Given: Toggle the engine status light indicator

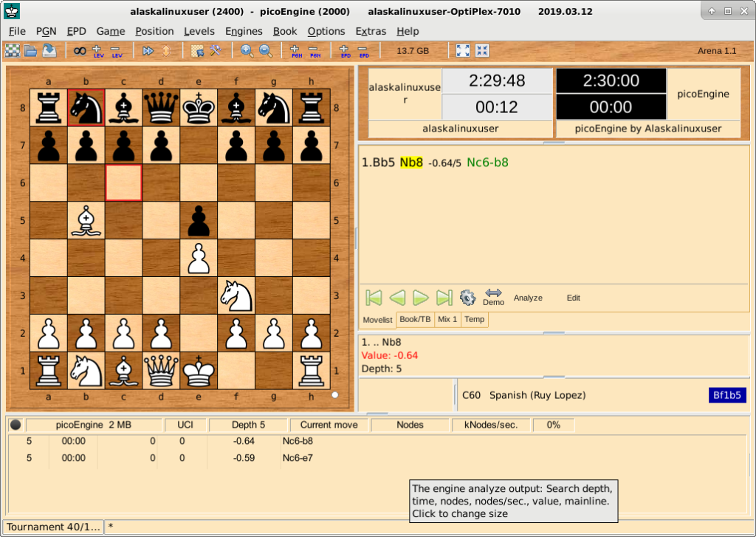Looking at the screenshot, I should click(x=16, y=425).
